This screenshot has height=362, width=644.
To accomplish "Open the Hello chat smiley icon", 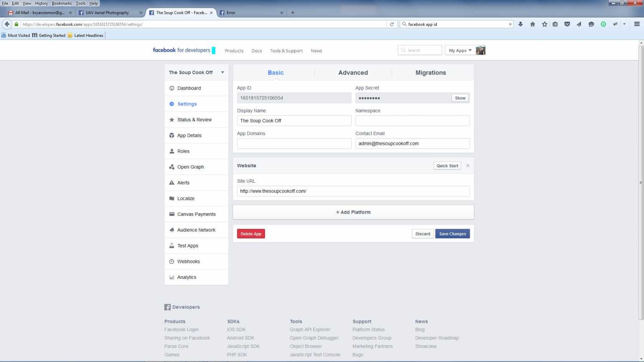I will [x=591, y=24].
